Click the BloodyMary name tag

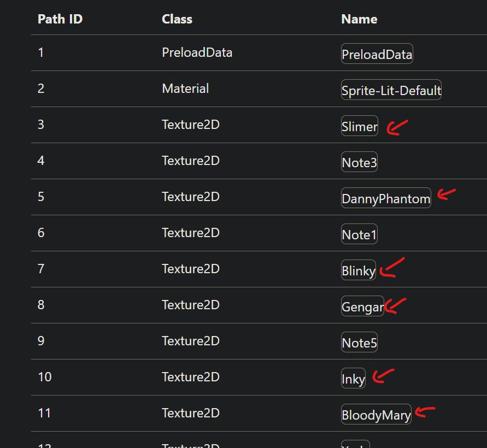[x=375, y=415]
